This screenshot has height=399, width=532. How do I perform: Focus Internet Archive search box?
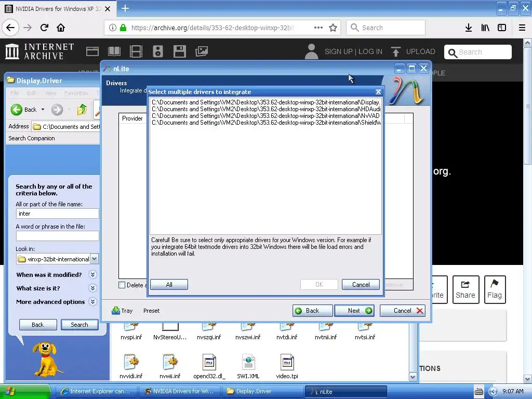[x=478, y=52]
